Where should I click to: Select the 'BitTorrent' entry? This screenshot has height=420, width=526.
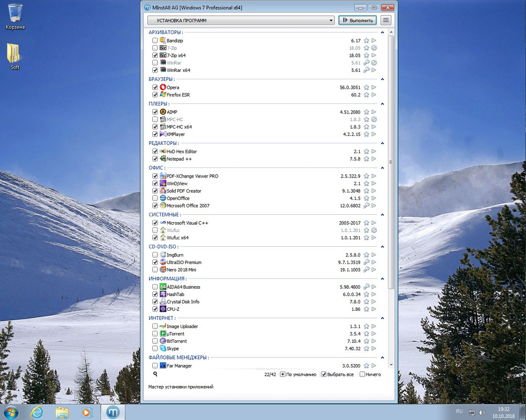tap(176, 341)
